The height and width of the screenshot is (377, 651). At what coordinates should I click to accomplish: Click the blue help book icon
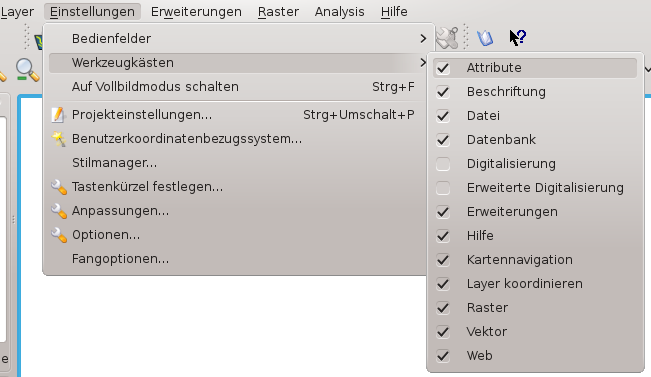tap(485, 38)
